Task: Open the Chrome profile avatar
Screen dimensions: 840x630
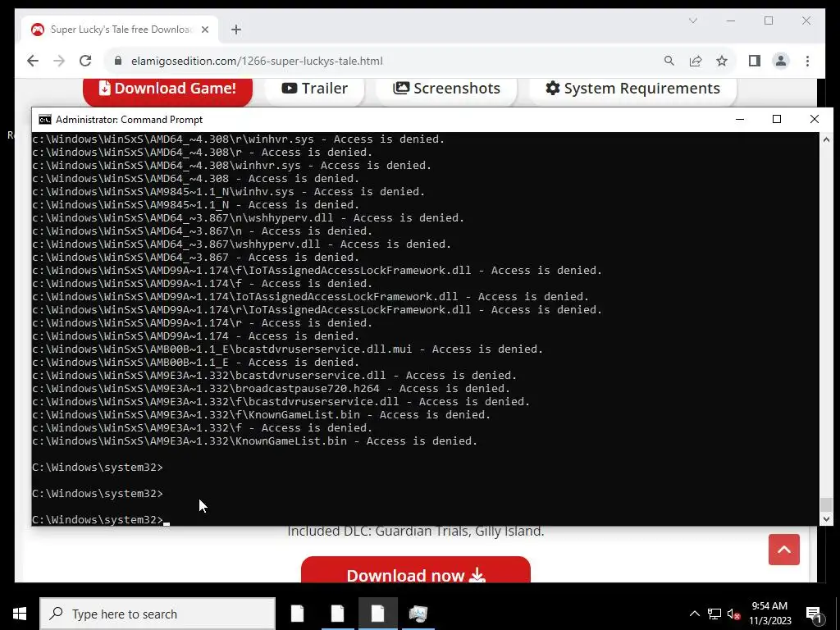Action: (781, 61)
